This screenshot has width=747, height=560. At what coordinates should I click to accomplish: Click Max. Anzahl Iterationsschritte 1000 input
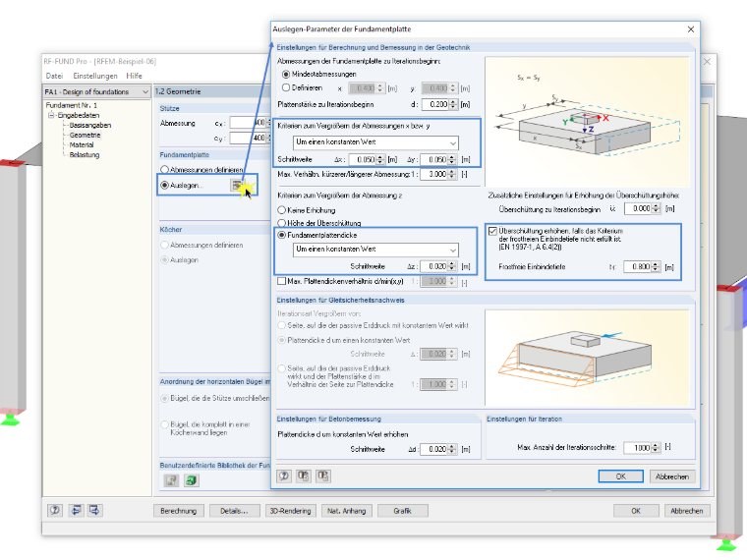click(x=638, y=448)
